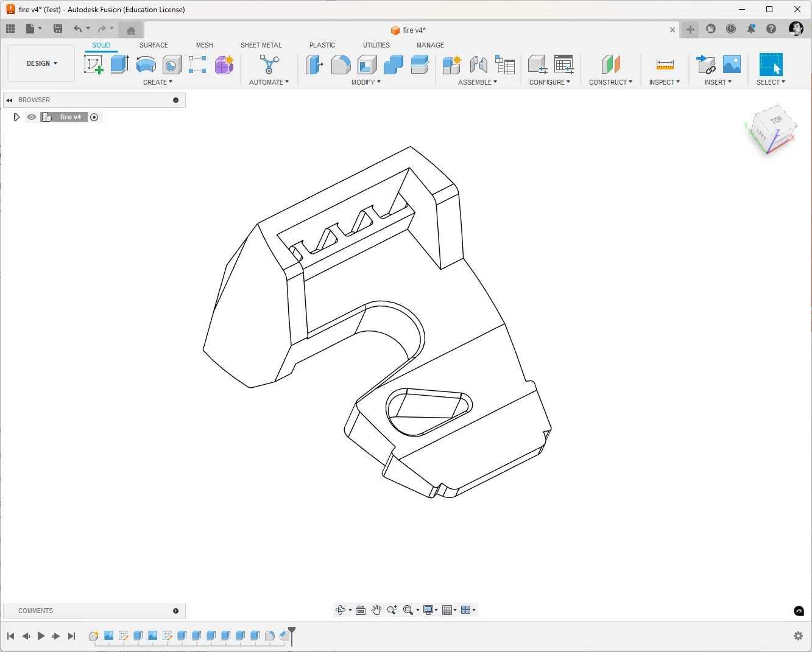Image resolution: width=812 pixels, height=652 pixels.
Task: Open the Modify dropdown menu
Action: click(366, 82)
